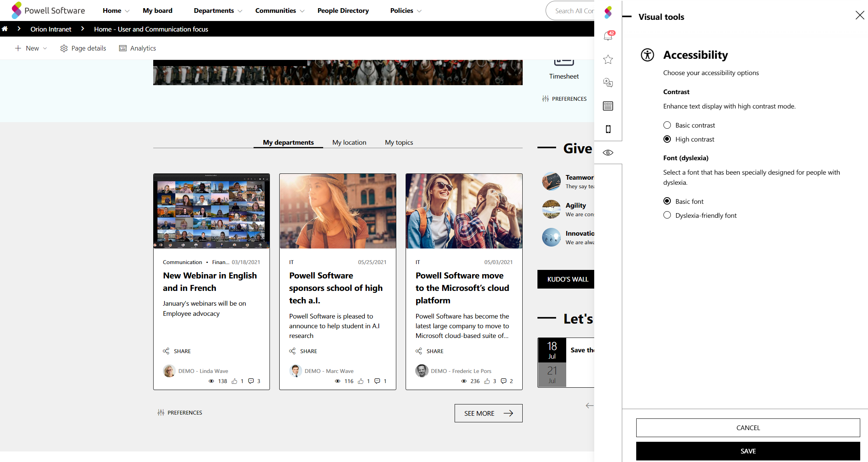
Task: Open Powell Software move to Microsoft's cloud title
Action: point(462,288)
